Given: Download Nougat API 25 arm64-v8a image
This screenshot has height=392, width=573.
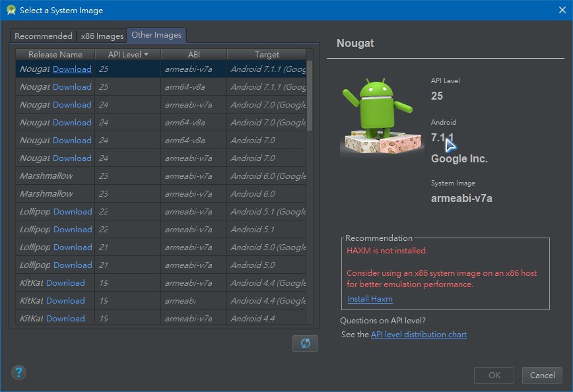Looking at the screenshot, I should tap(72, 87).
